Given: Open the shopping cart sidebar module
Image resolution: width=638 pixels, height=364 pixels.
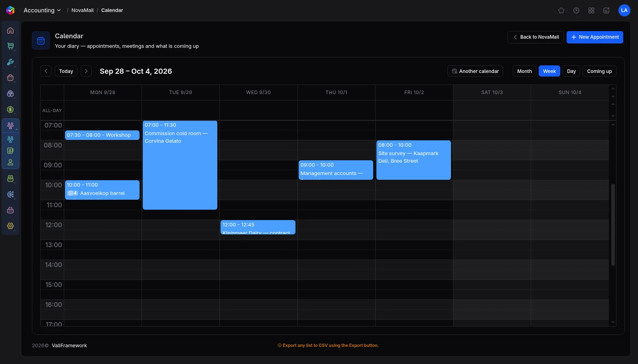Looking at the screenshot, I should (x=10, y=46).
